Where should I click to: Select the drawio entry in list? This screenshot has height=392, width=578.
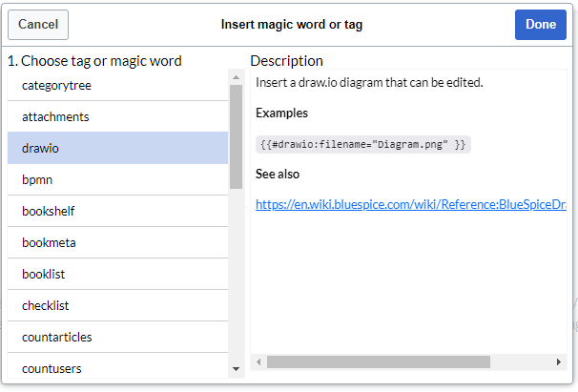click(x=117, y=148)
